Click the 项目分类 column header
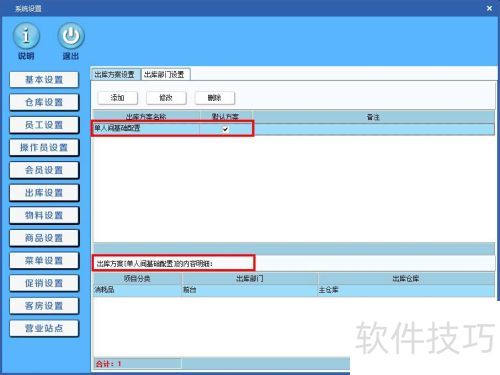This screenshot has height=375, width=500. pyautogui.click(x=137, y=279)
